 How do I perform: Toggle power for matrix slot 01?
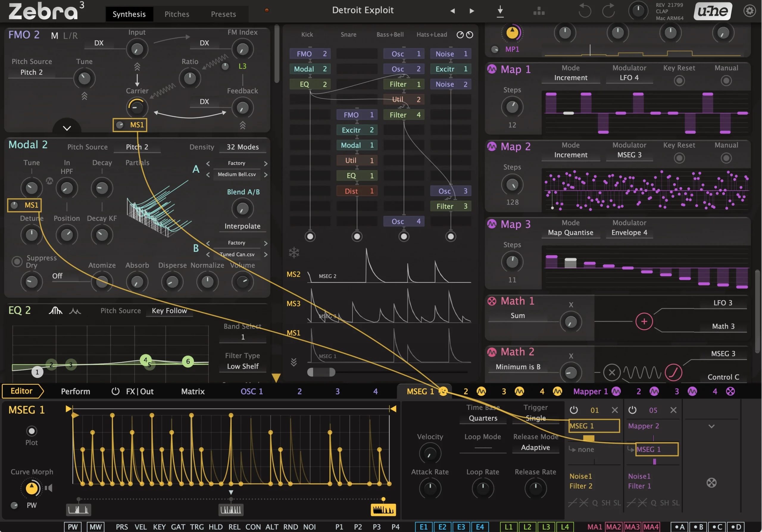coord(574,410)
